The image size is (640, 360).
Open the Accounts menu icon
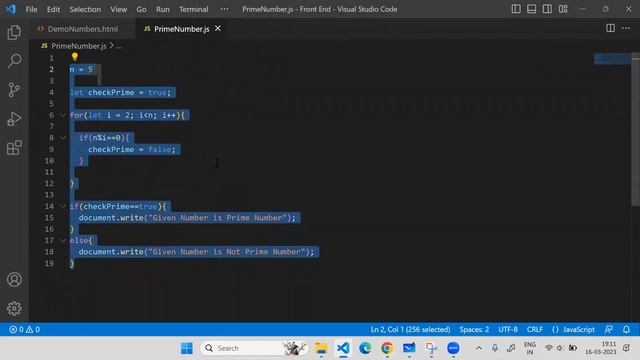pos(14,280)
